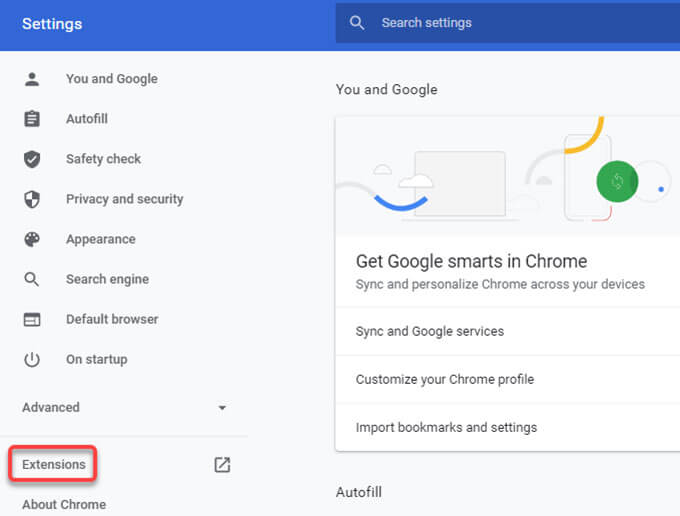Click the power icon for On startup
This screenshot has width=680, height=516.
click(32, 359)
